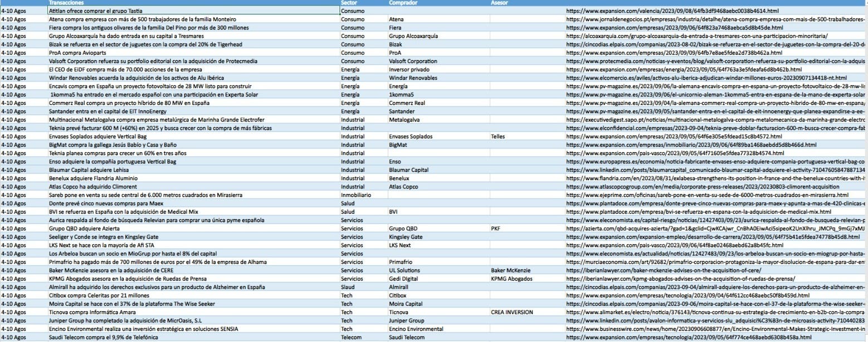868x342 pixels.
Task: Click 'Metalogalva' buyer cell
Action: tap(438, 119)
